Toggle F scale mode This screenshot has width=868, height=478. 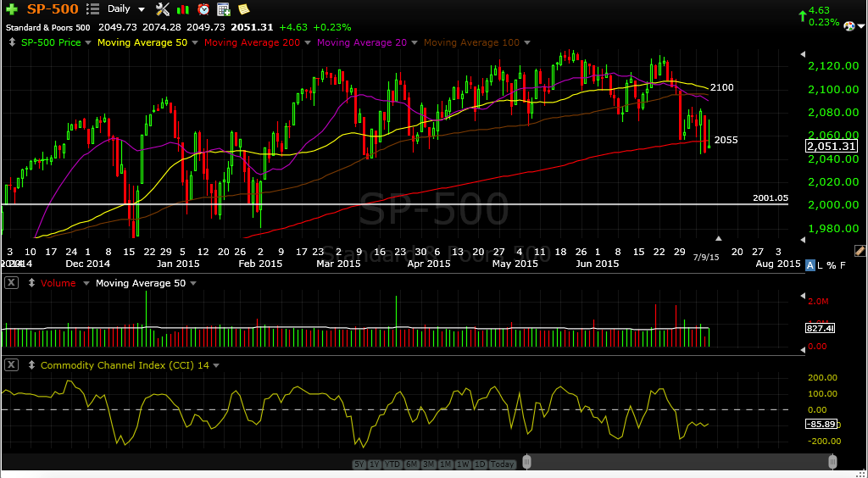843,265
